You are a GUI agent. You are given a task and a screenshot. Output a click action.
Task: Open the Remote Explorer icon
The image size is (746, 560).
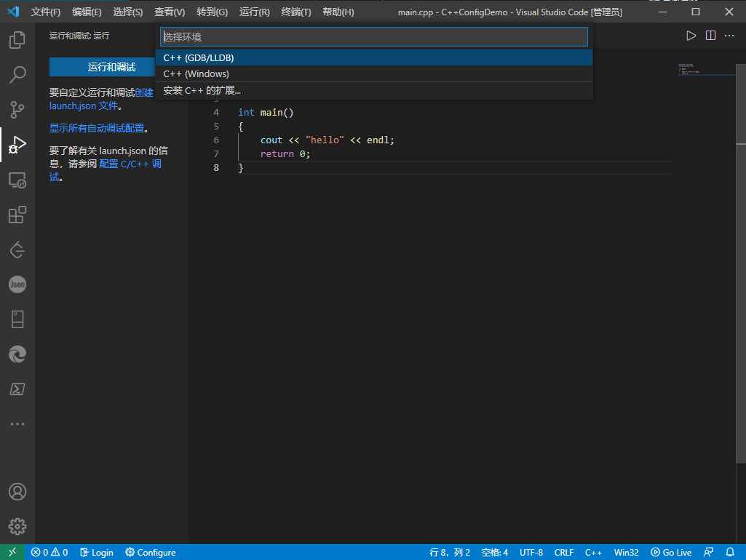point(17,180)
